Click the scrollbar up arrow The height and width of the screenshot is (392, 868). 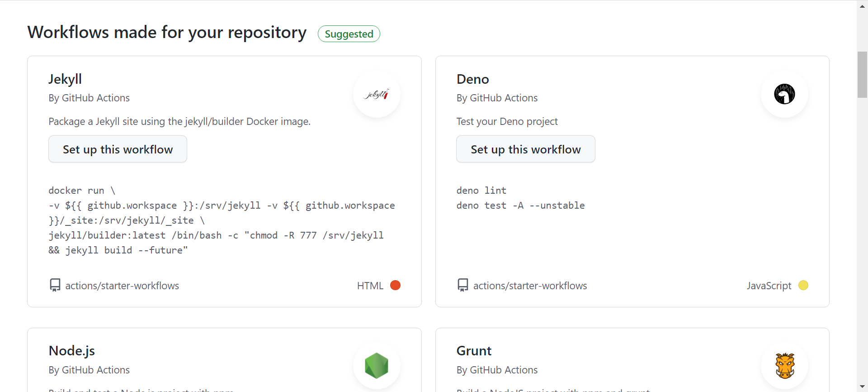click(x=862, y=6)
